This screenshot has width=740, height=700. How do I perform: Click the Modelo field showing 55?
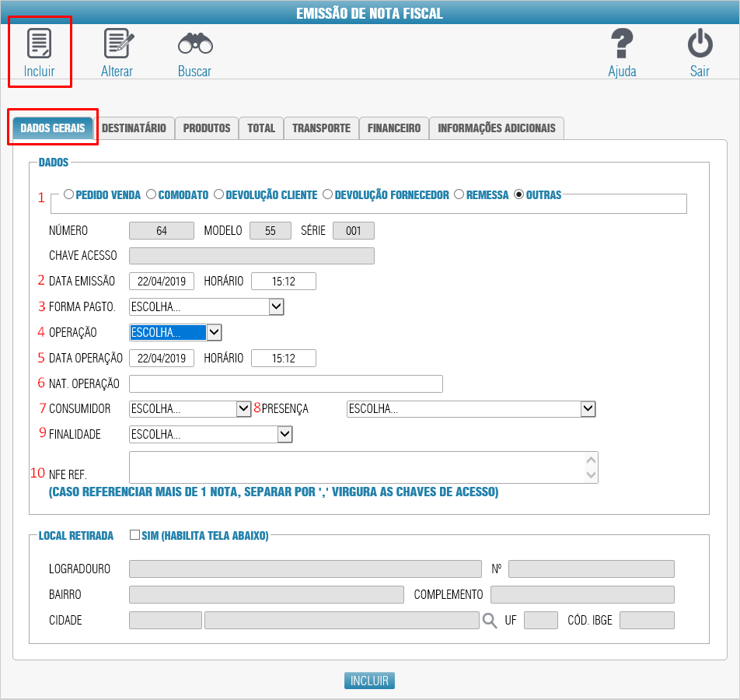[271, 230]
